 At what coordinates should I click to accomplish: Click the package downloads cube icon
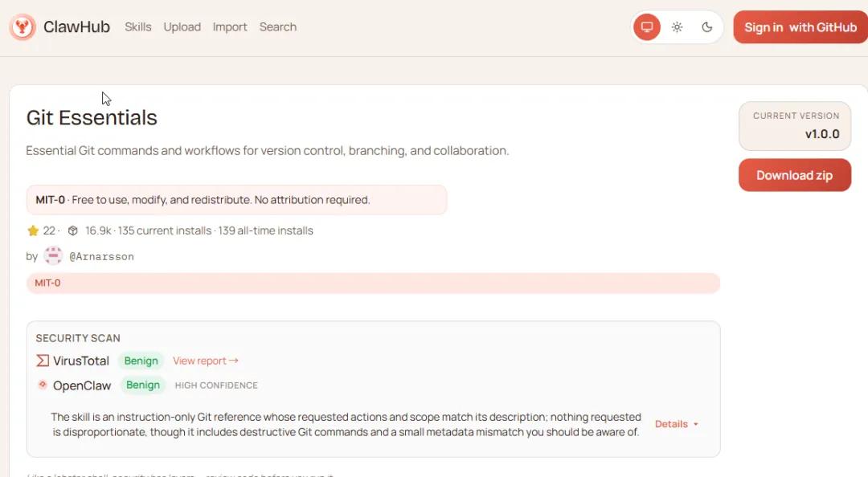[x=73, y=230]
